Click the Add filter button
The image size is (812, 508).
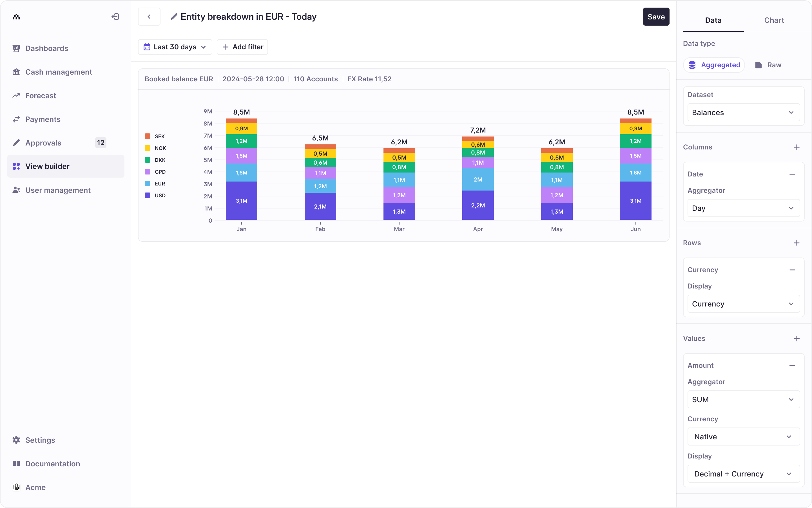(242, 47)
